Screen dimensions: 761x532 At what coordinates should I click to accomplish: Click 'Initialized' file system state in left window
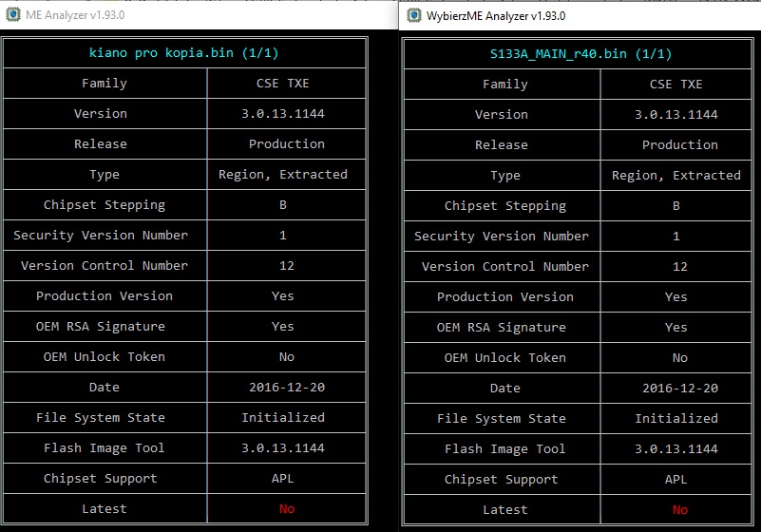(283, 418)
